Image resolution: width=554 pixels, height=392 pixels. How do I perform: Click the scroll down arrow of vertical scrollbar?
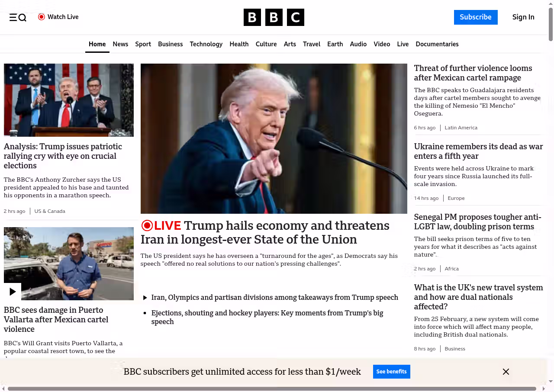[551, 381]
